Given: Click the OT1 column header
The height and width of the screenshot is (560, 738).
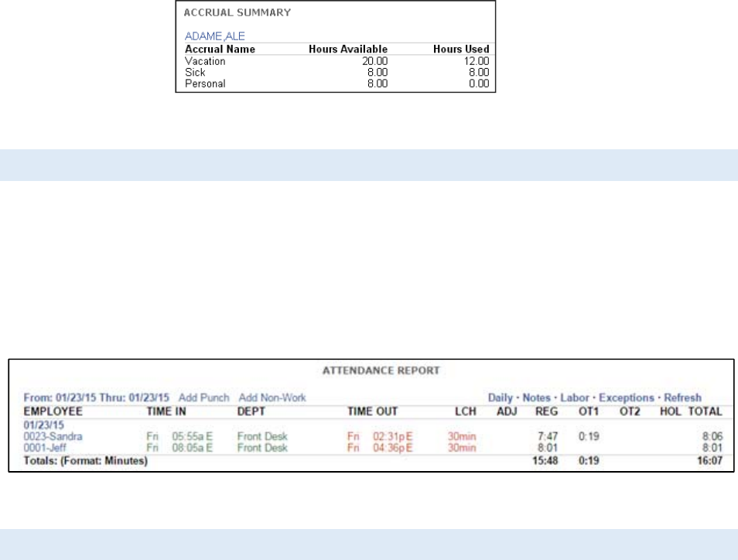Looking at the screenshot, I should click(x=589, y=411).
